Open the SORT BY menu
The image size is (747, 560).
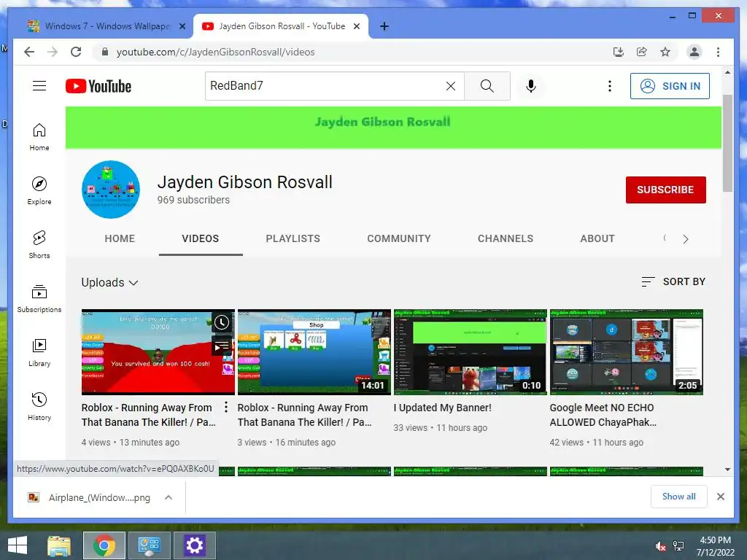673,281
